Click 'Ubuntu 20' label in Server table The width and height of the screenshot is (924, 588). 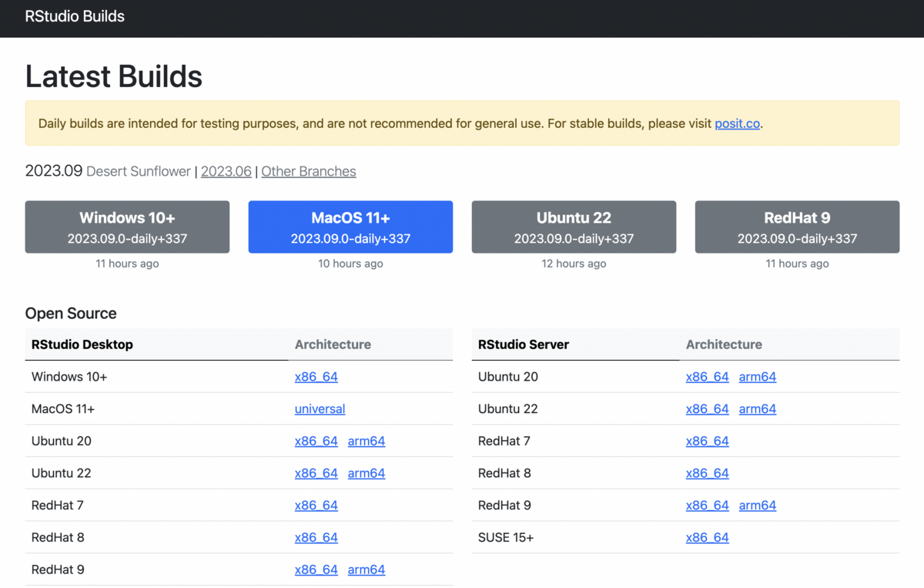[x=508, y=377]
